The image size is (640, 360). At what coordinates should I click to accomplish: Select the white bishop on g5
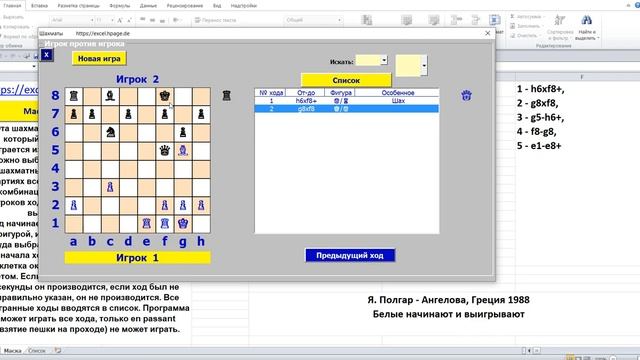tap(183, 151)
